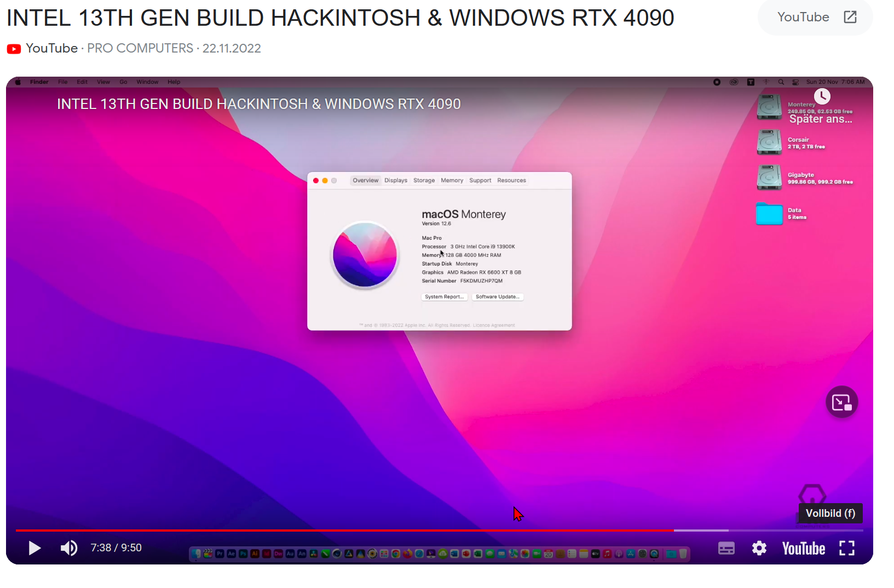Click the Dreamweaver icon in the Dock
The height and width of the screenshot is (588, 894).
pos(278,554)
